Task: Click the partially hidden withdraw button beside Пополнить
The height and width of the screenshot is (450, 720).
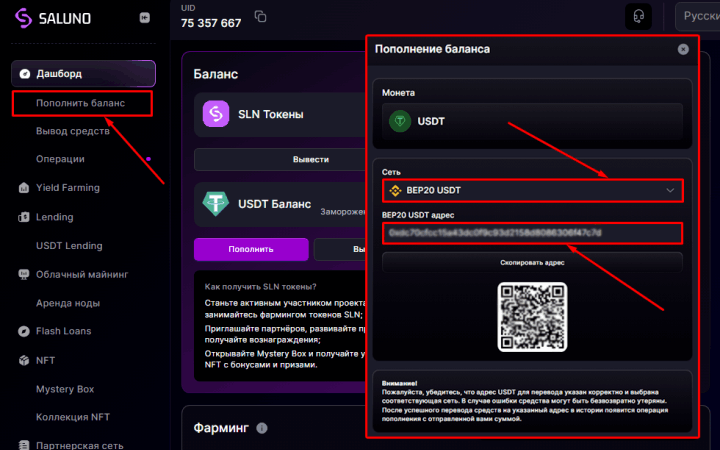Action: [x=340, y=249]
